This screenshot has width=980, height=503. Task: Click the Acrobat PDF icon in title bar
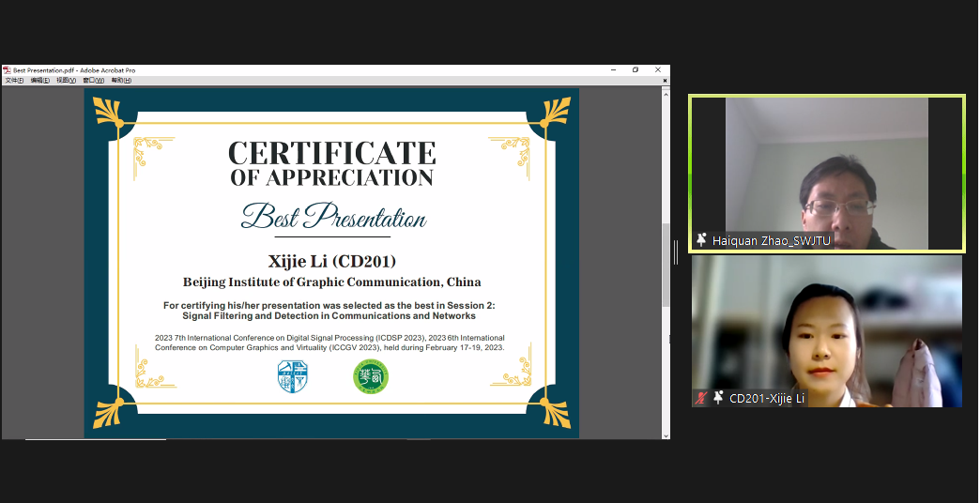tap(7, 70)
